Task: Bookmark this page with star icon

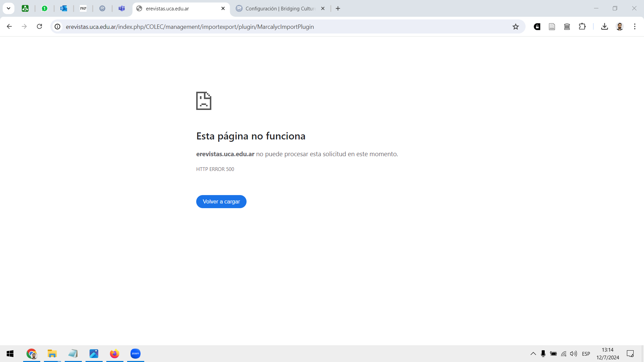Action: (516, 27)
